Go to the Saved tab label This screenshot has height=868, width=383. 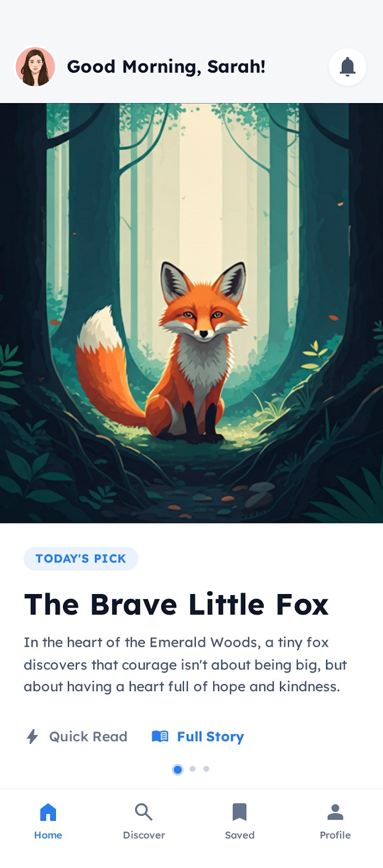pyautogui.click(x=240, y=835)
